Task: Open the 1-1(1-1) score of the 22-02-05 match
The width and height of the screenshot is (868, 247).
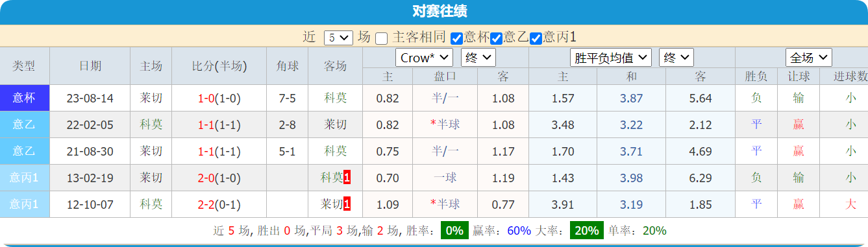Action: coord(219,125)
